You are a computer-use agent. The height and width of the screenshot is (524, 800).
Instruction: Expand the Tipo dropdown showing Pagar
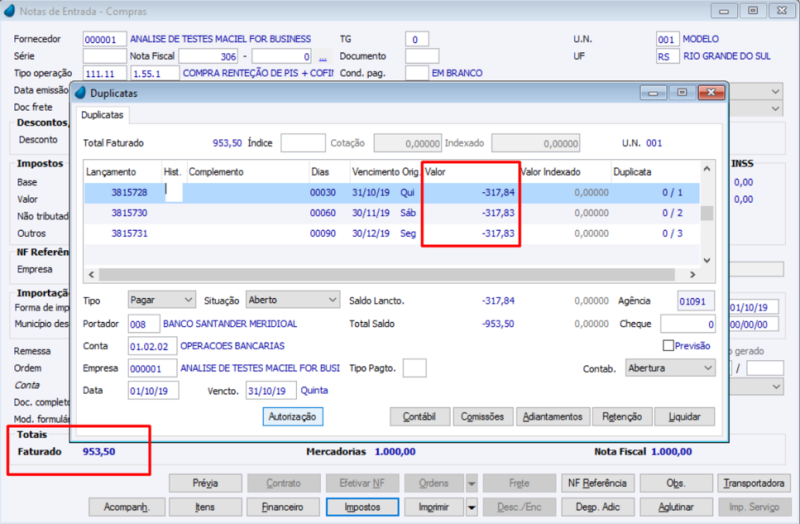pyautogui.click(x=188, y=300)
